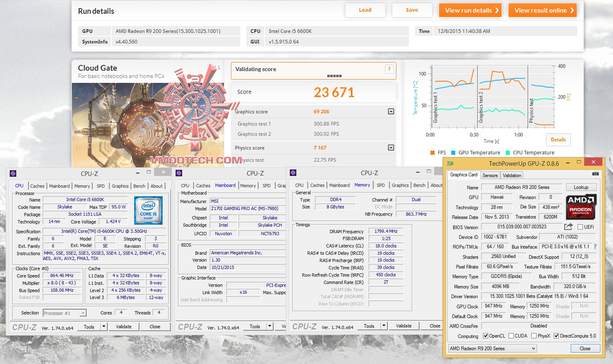Click the Bus Interface question mark in GPU-Z
Screen dimensions: 613x364
point(595,247)
